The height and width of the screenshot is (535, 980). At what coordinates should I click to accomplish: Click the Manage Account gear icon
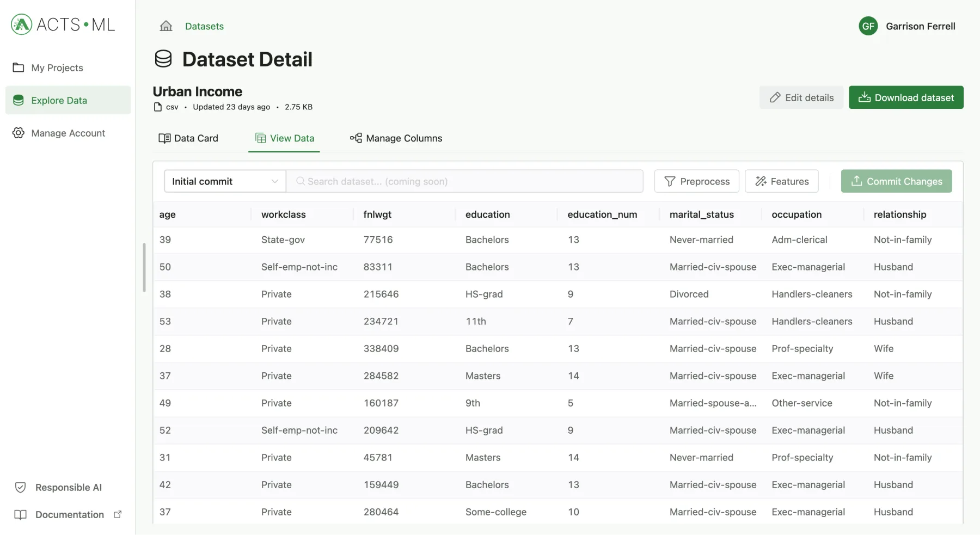tap(19, 133)
